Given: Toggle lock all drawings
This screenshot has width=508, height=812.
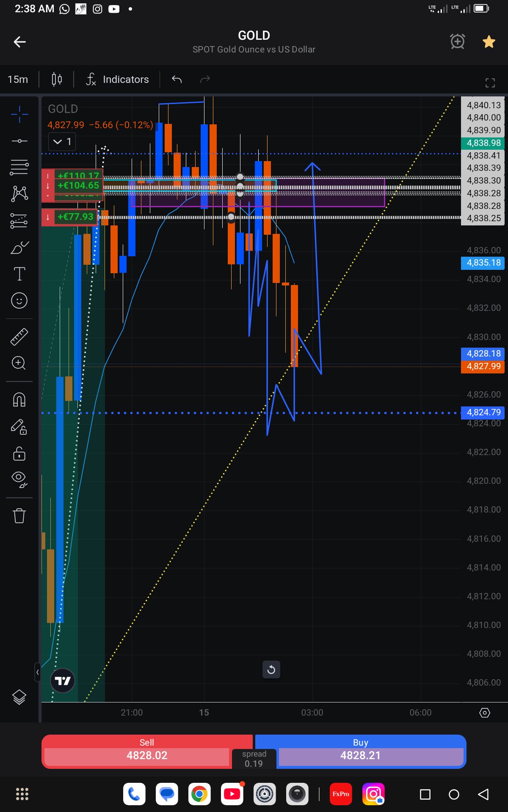Looking at the screenshot, I should tap(19, 453).
